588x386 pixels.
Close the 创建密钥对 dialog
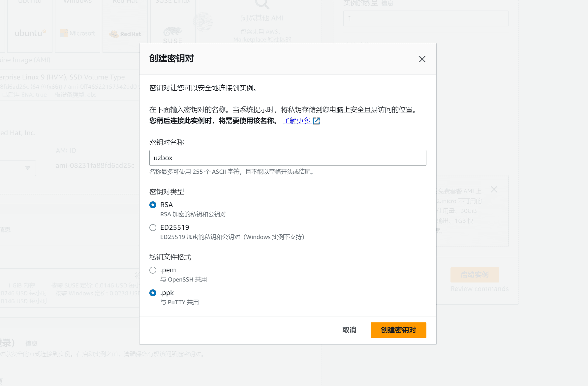pyautogui.click(x=422, y=59)
